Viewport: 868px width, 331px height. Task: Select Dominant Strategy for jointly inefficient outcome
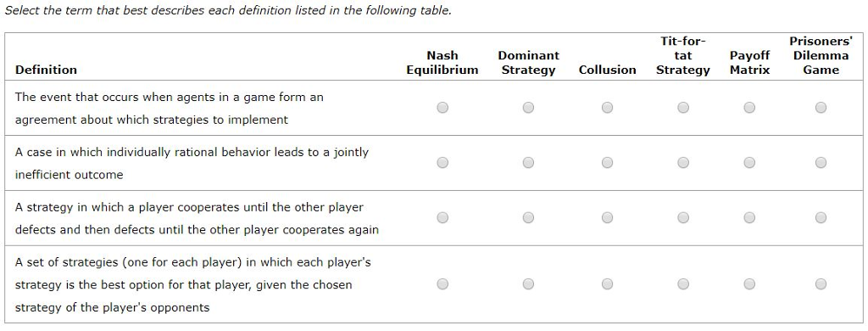[528, 162]
